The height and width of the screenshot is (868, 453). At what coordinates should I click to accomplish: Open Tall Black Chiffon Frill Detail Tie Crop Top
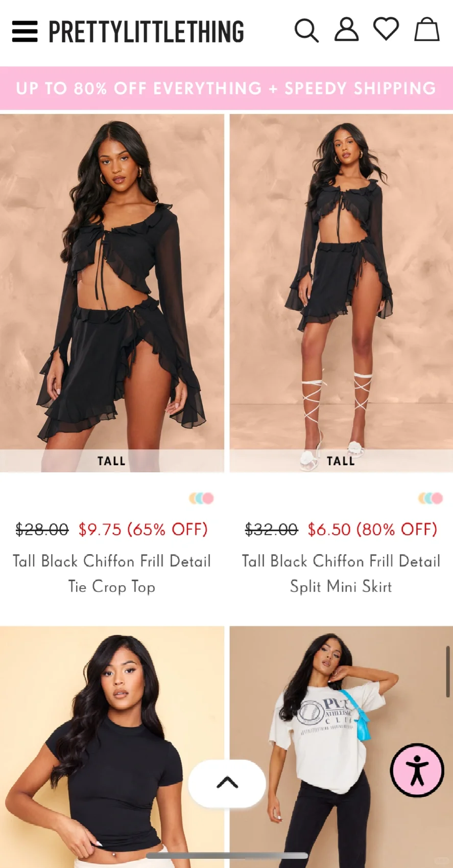112,574
